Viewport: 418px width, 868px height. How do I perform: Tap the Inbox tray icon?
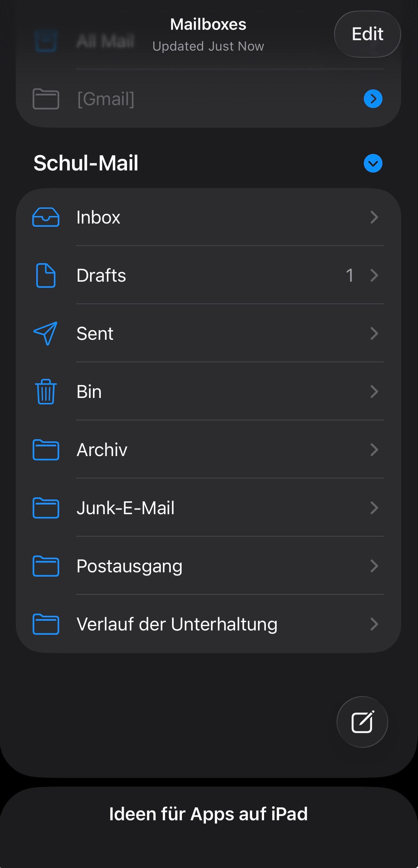pyautogui.click(x=46, y=217)
